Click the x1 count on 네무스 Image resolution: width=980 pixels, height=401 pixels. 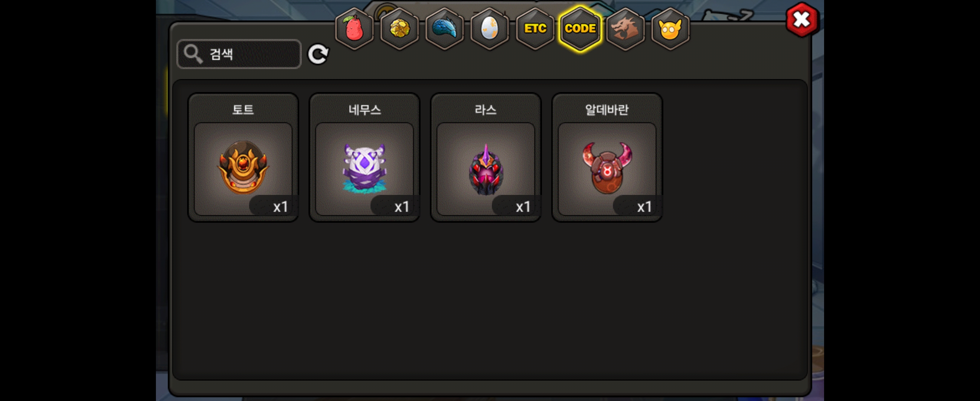[x=402, y=207]
